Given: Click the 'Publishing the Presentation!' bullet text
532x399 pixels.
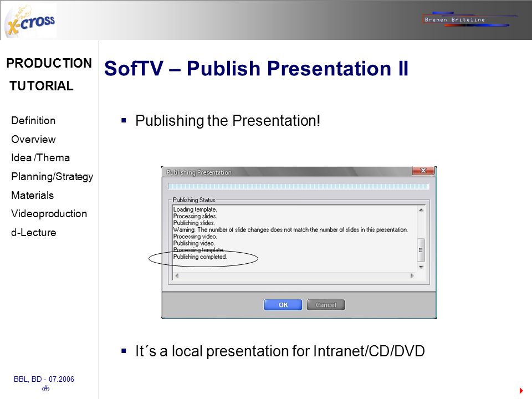Looking at the screenshot, I should [x=228, y=120].
